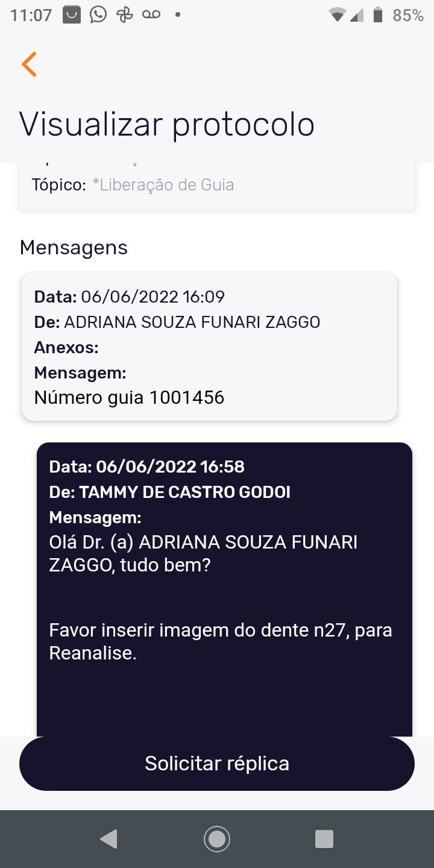Tap the Visualizar protocolo title
434x868 pixels.
[x=167, y=124]
